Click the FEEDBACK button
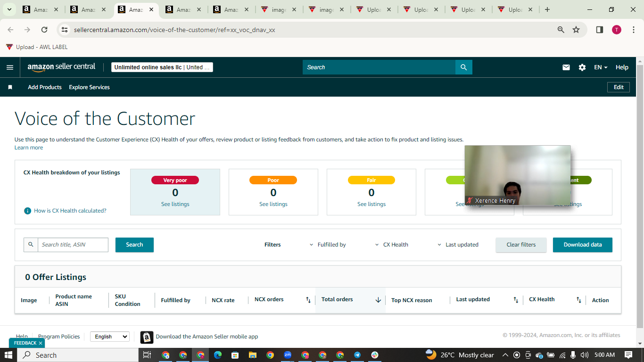Screen dimensions: 644x362 tap(25, 343)
